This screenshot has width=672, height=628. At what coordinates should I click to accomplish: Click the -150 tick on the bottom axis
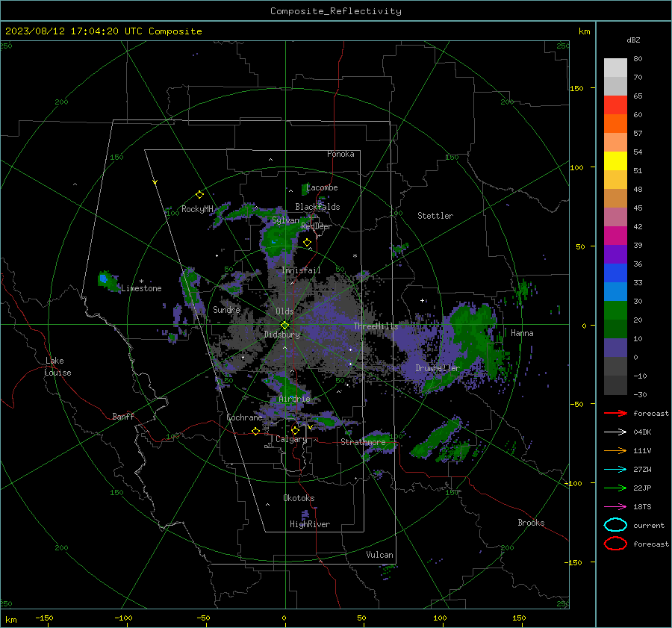[44, 618]
